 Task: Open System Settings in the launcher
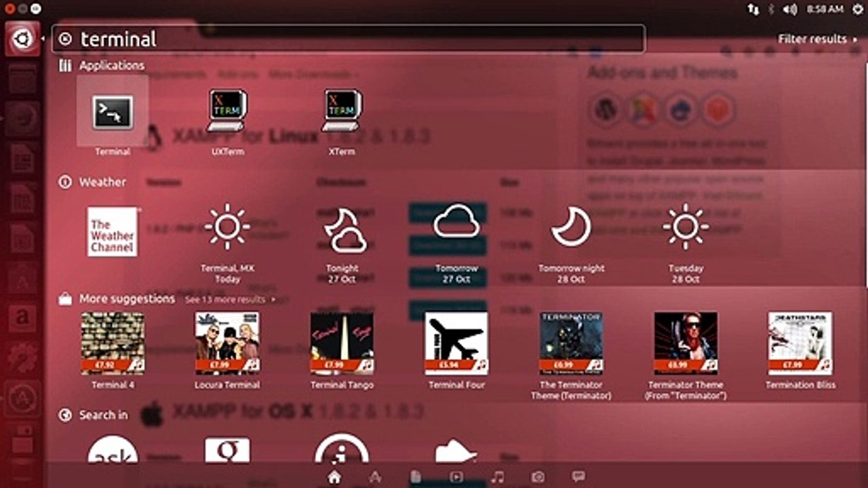tap(22, 357)
